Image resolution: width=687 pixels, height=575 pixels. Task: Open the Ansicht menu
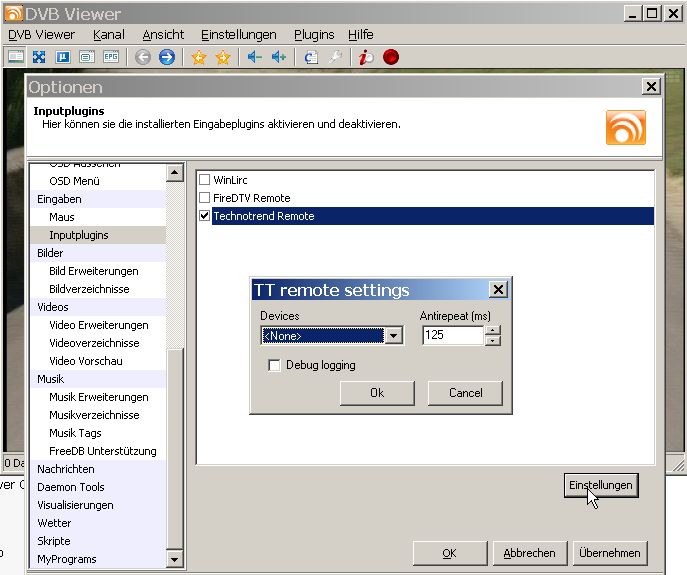pos(163,35)
